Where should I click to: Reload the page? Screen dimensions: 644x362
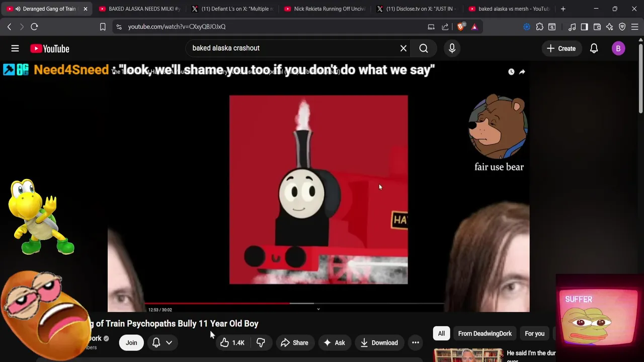click(34, 27)
